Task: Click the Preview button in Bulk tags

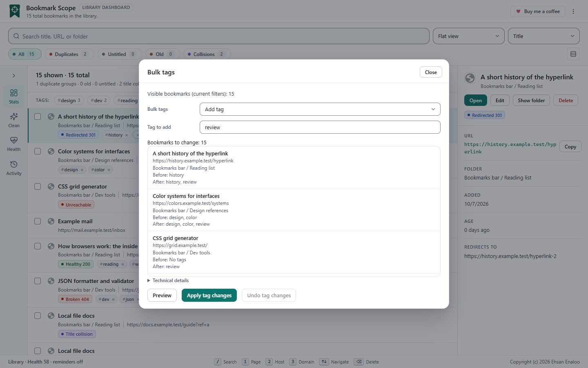Action: [x=162, y=295]
